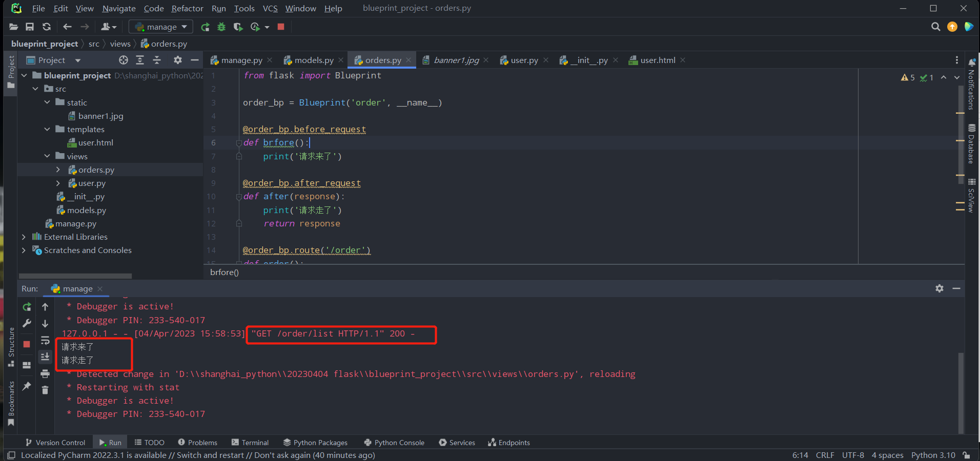Hide the Project tool window

[195, 60]
